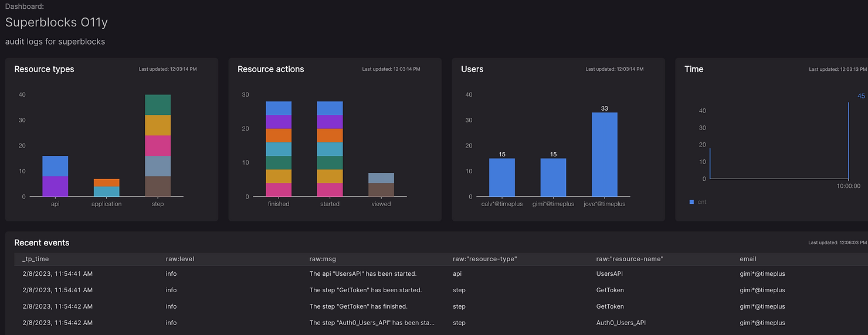Viewport: 868px width, 335px height.
Task: Click the Last updated time in Users panel
Action: point(614,69)
